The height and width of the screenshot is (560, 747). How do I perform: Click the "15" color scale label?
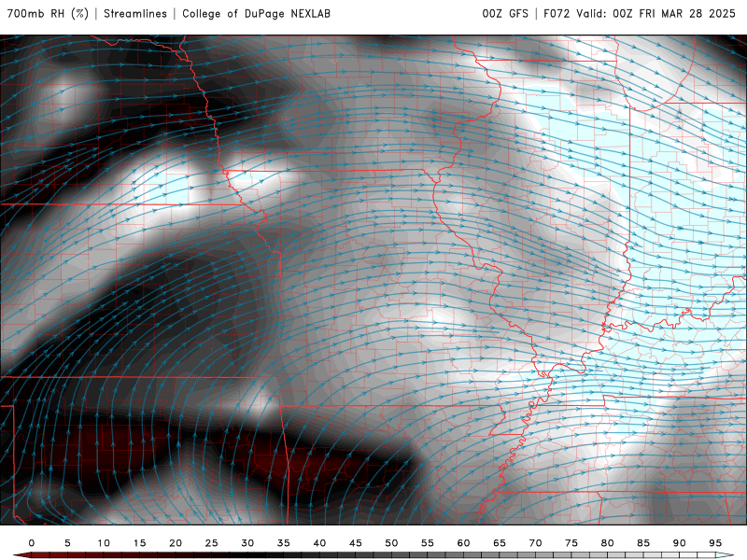pos(139,543)
